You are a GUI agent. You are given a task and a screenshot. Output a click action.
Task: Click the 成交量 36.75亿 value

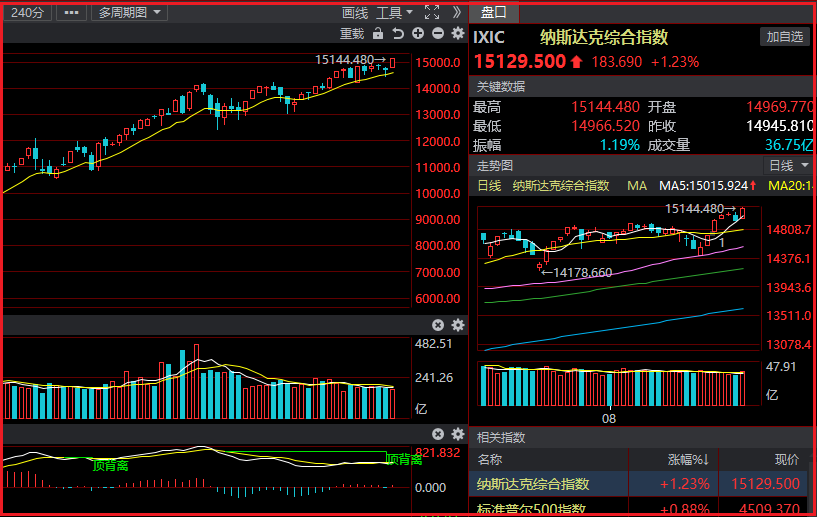click(789, 144)
